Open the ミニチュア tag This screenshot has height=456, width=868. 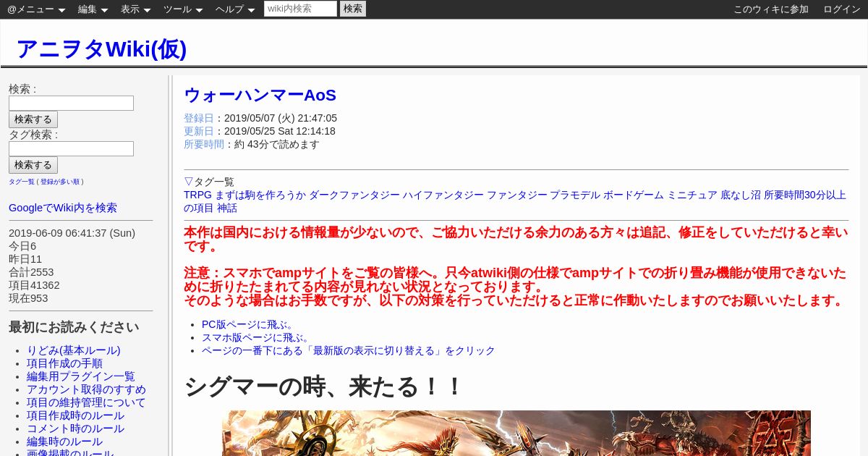tap(692, 195)
